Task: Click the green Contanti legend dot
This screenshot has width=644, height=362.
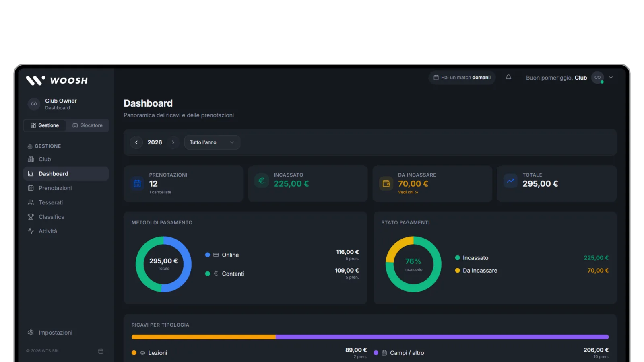Action: [x=208, y=274]
